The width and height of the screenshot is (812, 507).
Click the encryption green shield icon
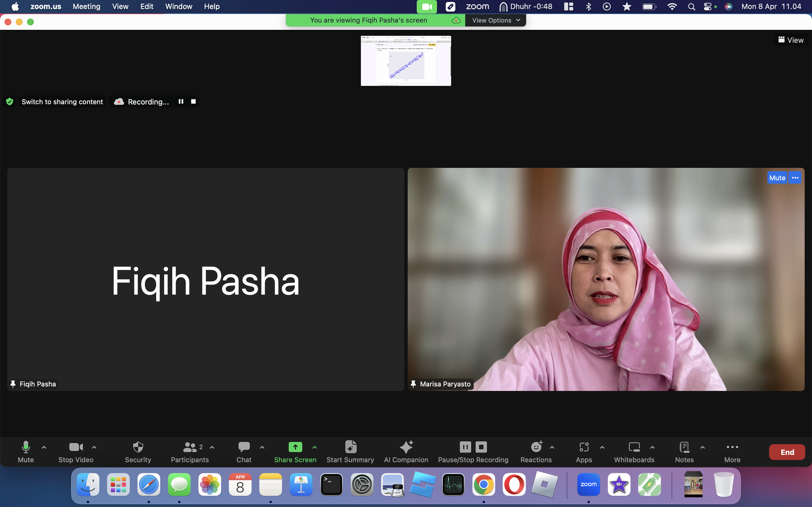10,102
